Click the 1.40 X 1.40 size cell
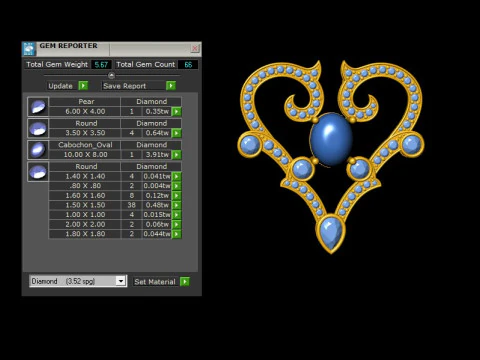 pyautogui.click(x=85, y=176)
